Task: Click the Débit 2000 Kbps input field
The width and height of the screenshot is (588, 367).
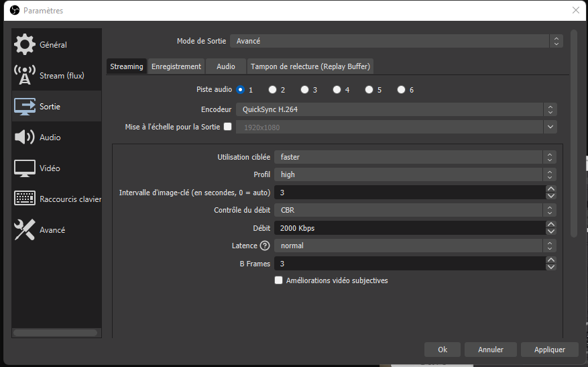Action: click(409, 228)
